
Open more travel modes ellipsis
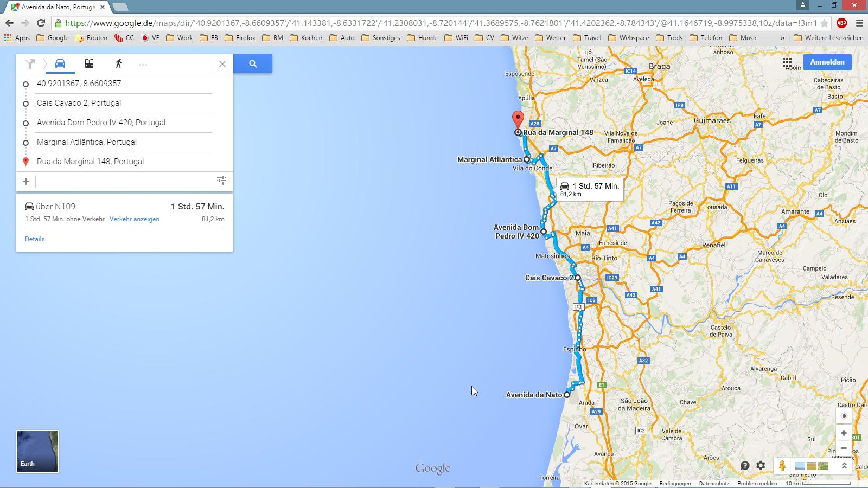click(143, 65)
